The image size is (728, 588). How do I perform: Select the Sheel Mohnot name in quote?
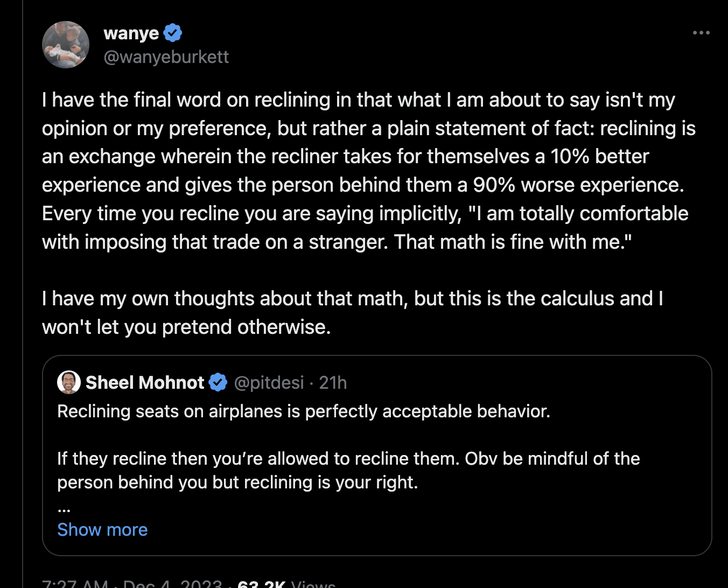coord(145,383)
